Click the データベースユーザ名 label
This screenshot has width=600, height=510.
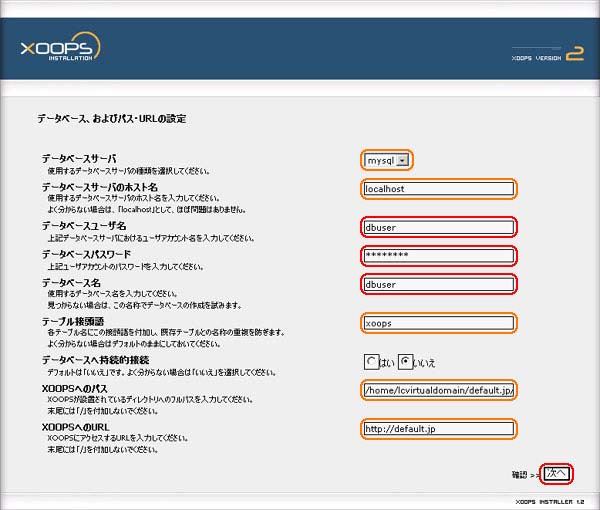[x=84, y=226]
